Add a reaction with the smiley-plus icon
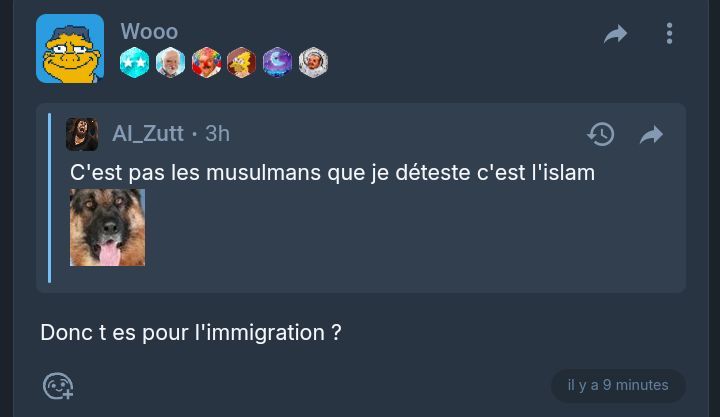This screenshot has width=720, height=417. coord(58,385)
